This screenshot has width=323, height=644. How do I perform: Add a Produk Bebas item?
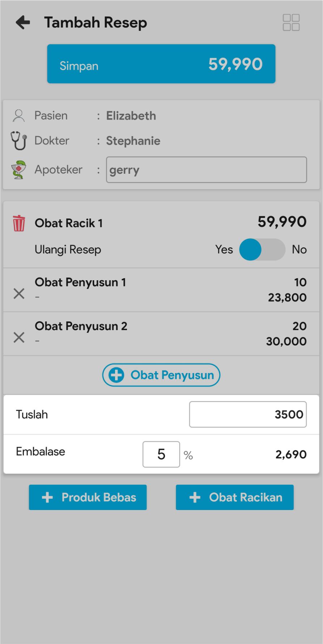click(88, 497)
